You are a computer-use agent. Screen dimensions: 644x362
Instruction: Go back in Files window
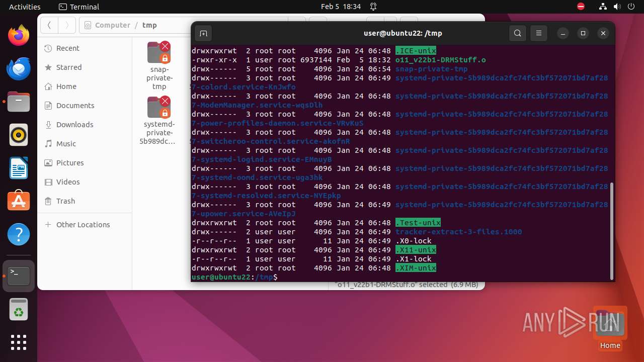(x=49, y=25)
